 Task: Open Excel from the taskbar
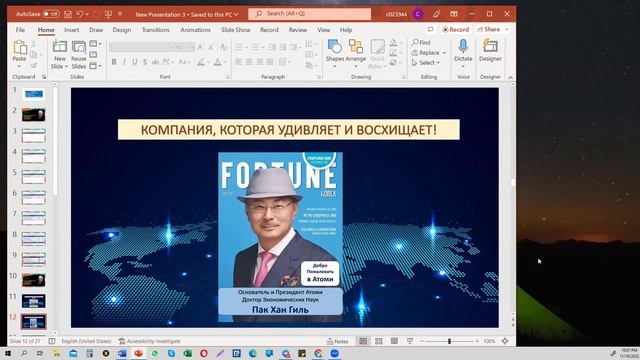click(x=187, y=353)
